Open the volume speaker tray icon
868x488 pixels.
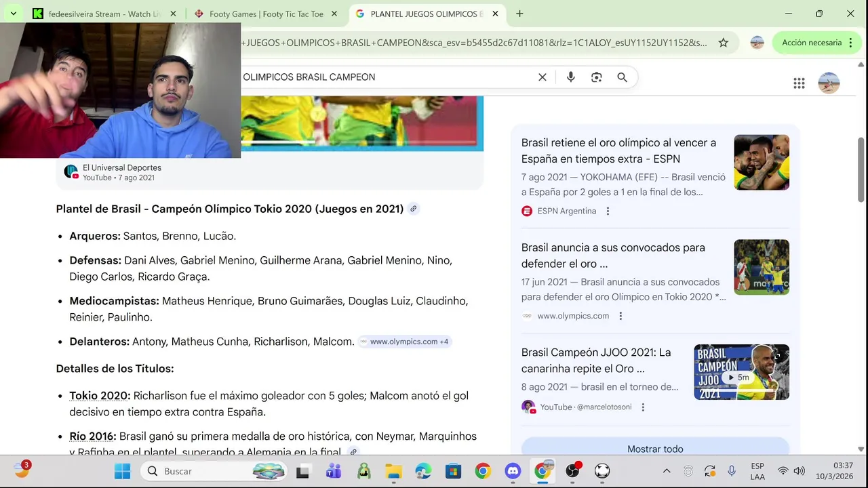coord(800,471)
